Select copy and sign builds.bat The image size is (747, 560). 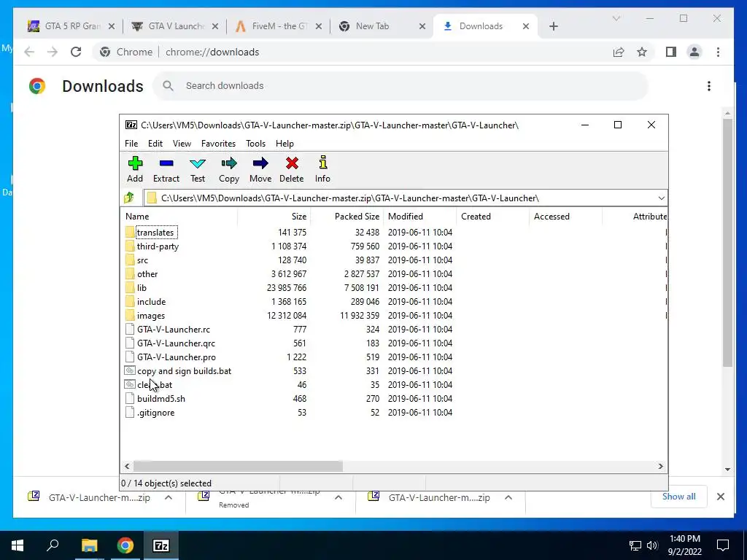[184, 370]
